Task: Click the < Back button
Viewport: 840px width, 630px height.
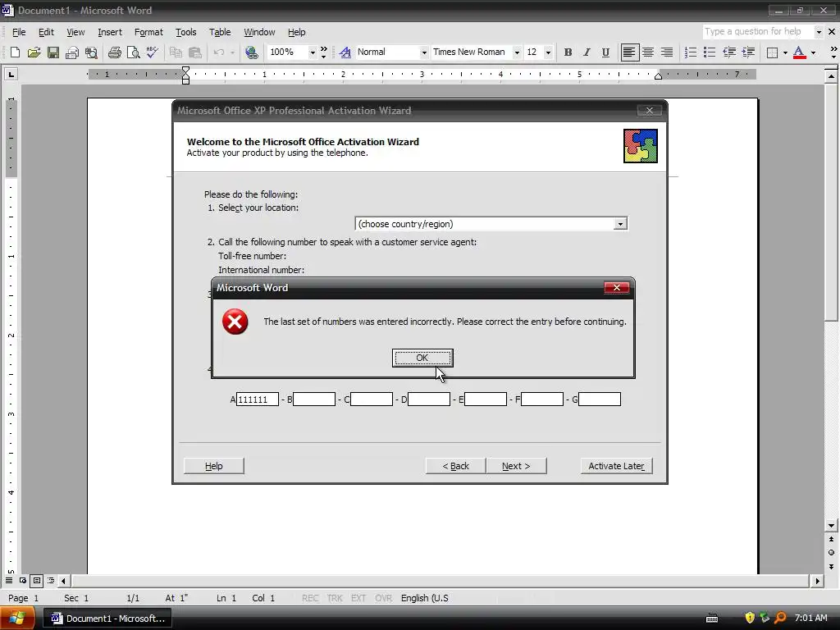Action: (x=455, y=466)
